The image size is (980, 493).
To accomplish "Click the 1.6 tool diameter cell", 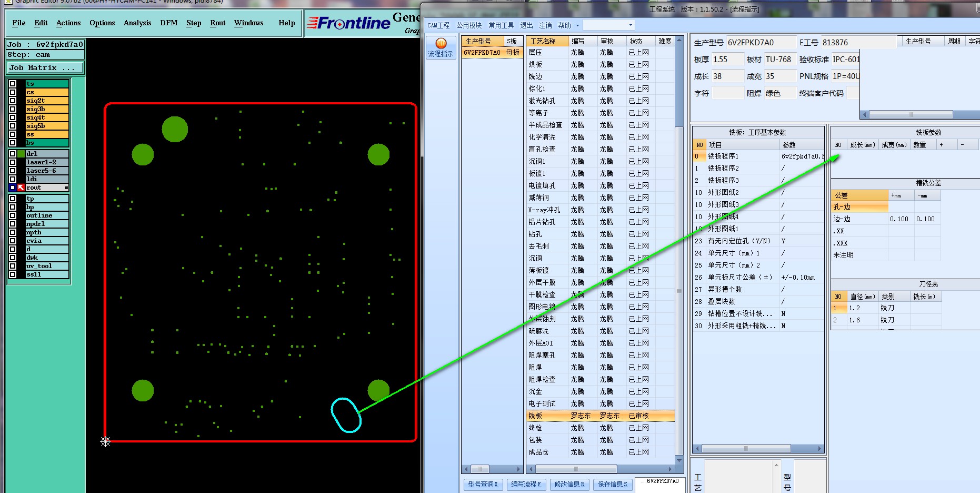I will [863, 320].
